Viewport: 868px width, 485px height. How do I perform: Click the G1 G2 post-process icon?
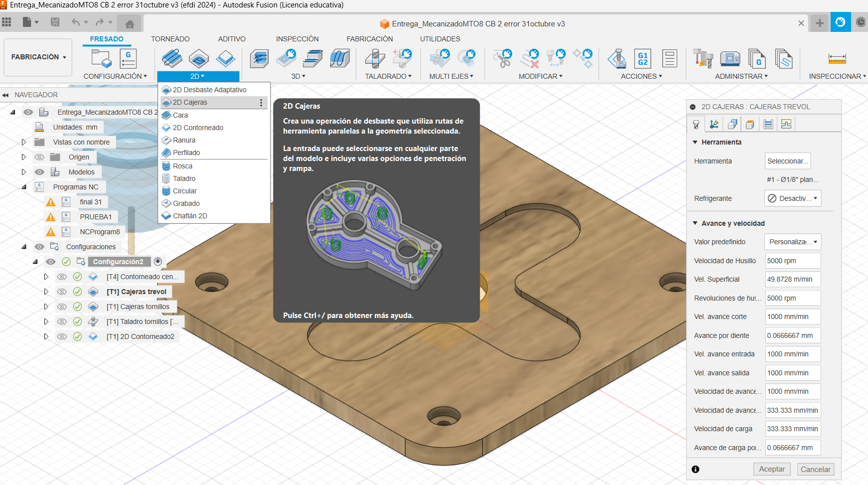click(643, 59)
